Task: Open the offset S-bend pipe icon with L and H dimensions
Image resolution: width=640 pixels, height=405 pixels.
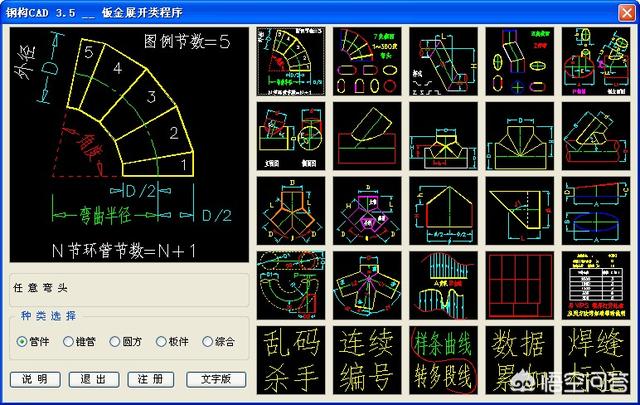Action: coord(443,62)
